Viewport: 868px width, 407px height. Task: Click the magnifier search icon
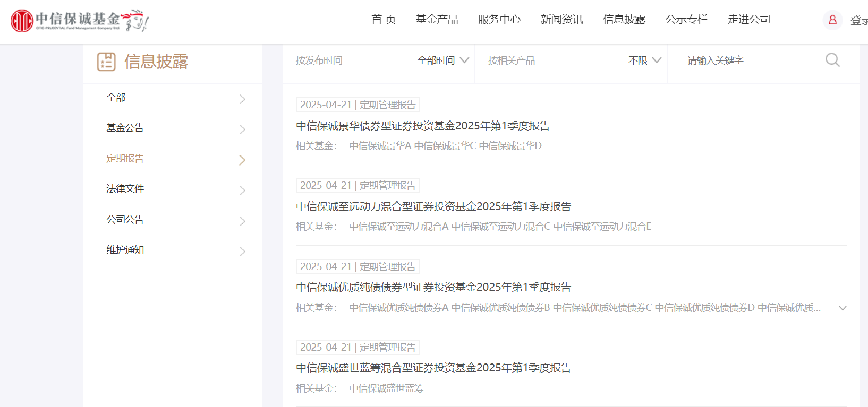832,60
